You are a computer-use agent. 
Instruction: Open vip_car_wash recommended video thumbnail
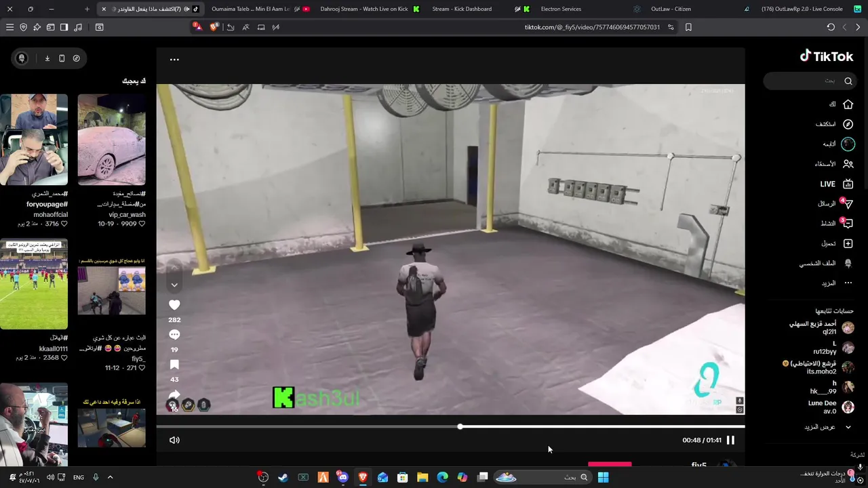(x=111, y=140)
